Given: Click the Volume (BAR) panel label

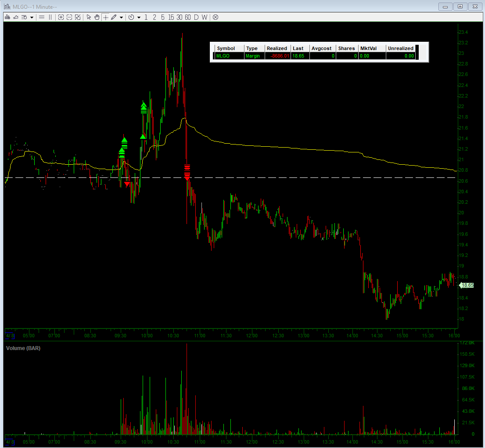Looking at the screenshot, I should point(23,348).
